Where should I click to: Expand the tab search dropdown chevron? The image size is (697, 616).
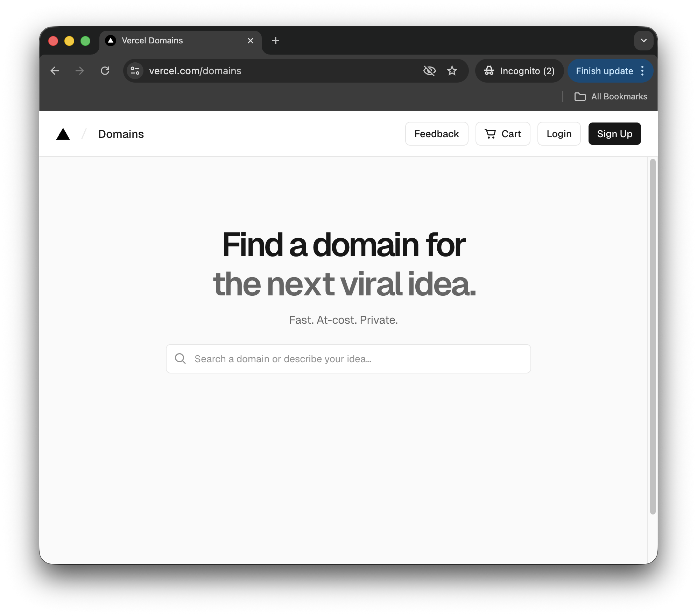pyautogui.click(x=643, y=41)
